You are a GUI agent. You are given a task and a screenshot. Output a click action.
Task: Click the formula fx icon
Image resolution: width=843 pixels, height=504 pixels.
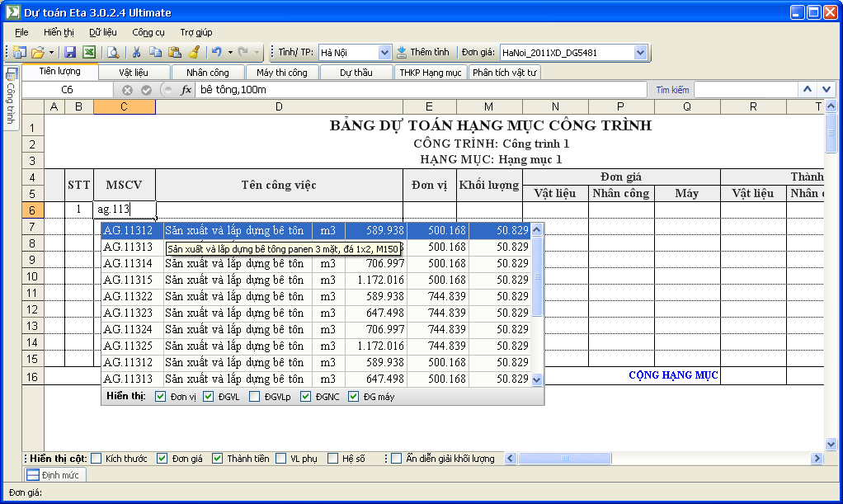click(x=186, y=90)
